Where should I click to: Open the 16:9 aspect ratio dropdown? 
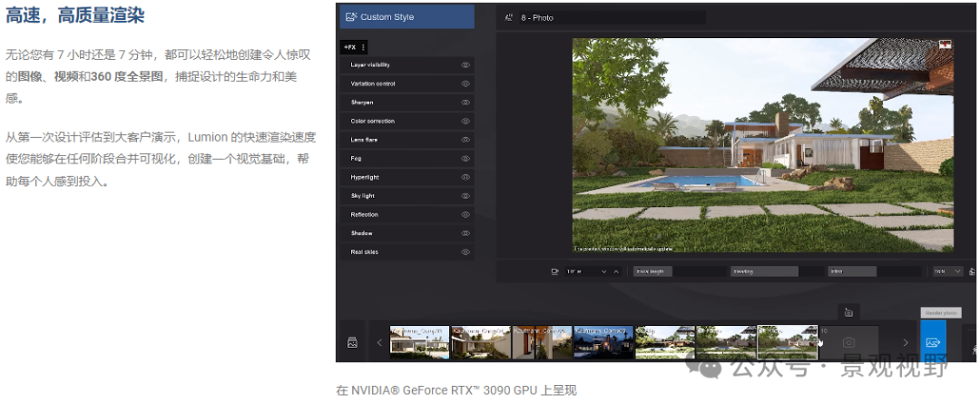(x=946, y=271)
